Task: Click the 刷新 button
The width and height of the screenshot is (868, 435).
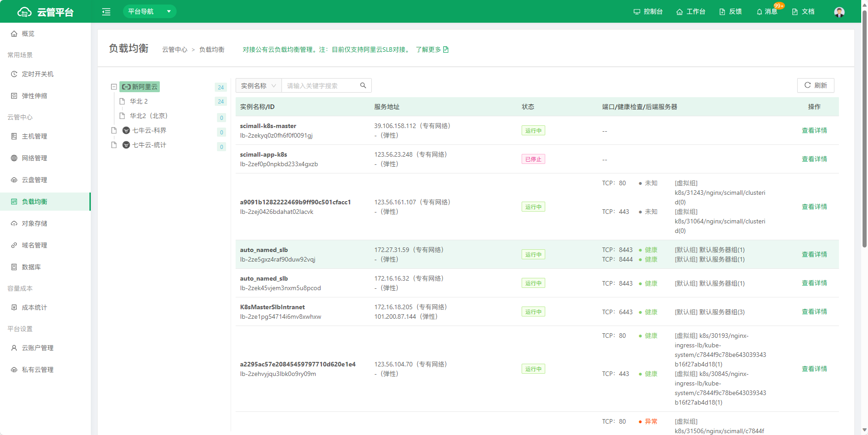Action: point(815,85)
